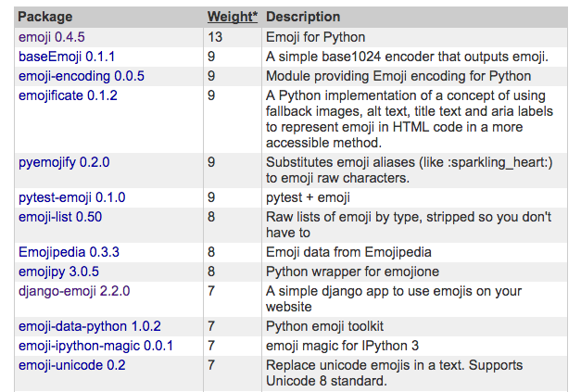Open the baseEmoji 0.1.1 package link
Image resolution: width=581 pixels, height=392 pixels.
pyautogui.click(x=67, y=57)
